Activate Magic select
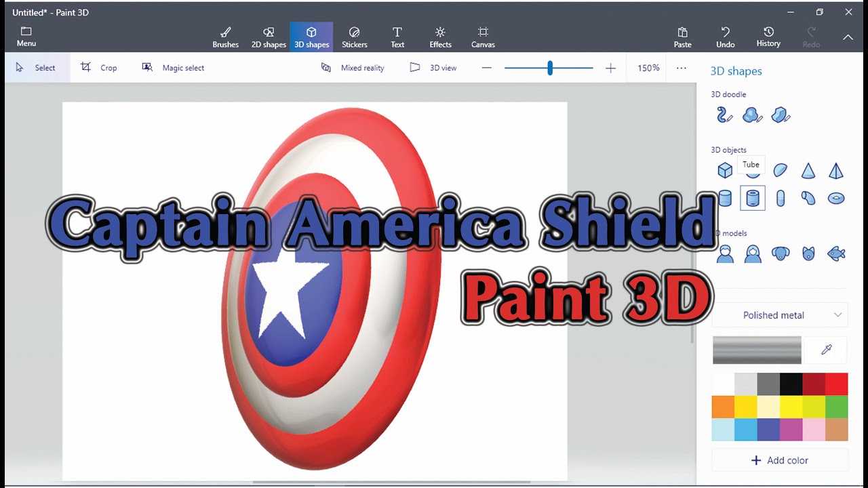Screen dimensions: 868x488 click(173, 68)
